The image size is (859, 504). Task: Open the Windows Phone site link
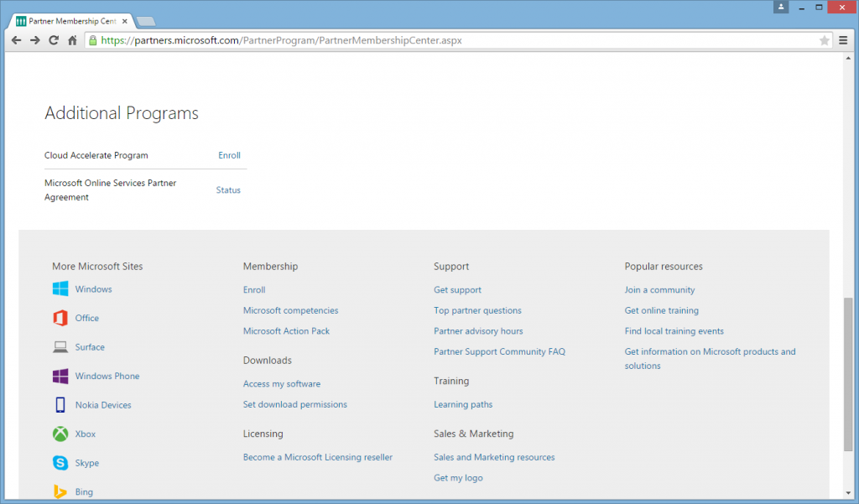[107, 377]
